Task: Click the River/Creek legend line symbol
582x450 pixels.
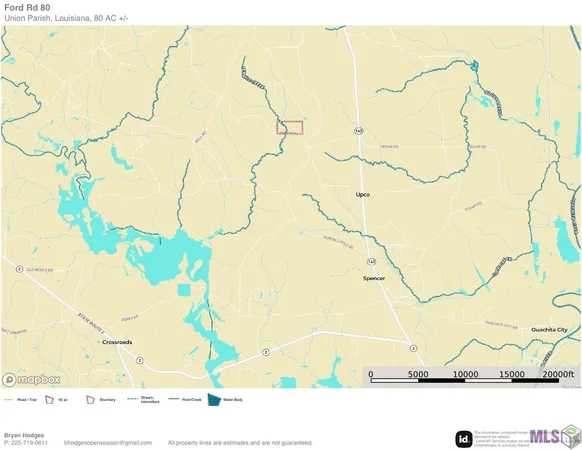Action: [174, 399]
